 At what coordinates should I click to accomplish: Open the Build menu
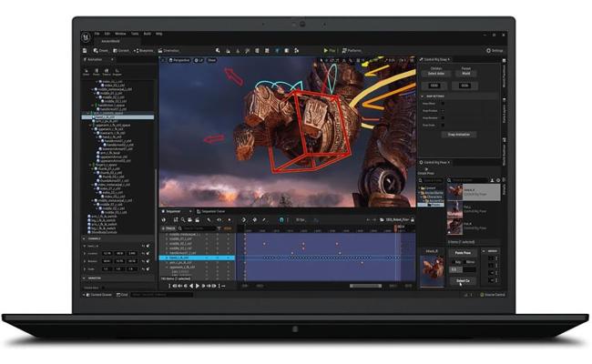pyautogui.click(x=148, y=34)
